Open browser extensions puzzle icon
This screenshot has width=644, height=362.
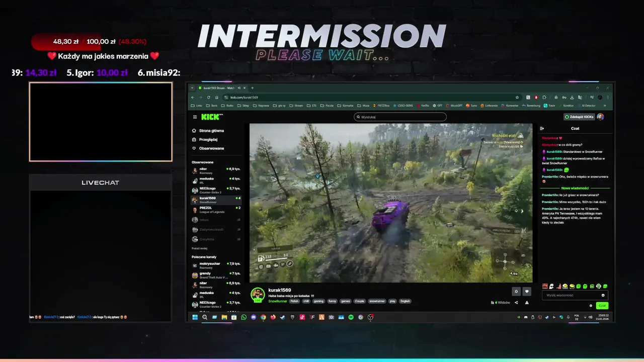[x=544, y=97]
